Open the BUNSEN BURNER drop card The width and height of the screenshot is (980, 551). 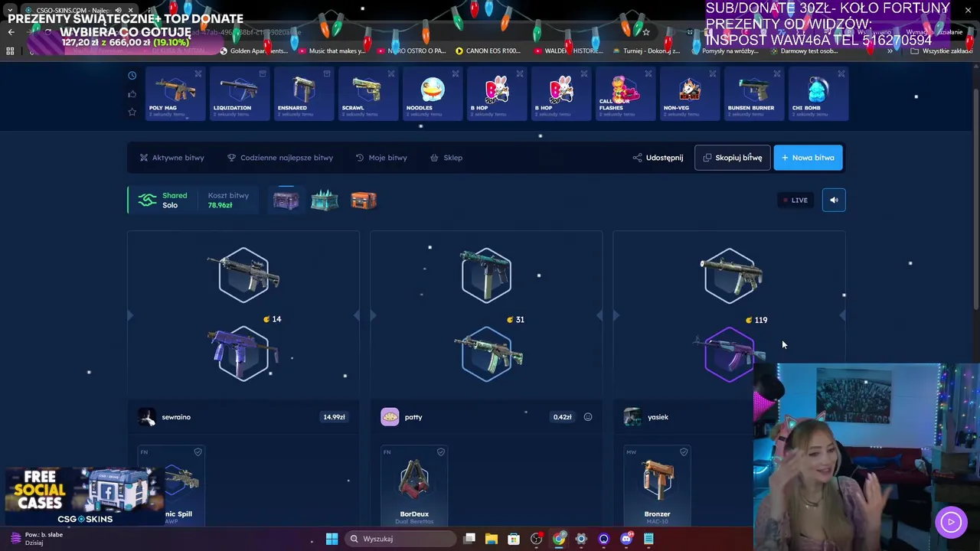[754, 94]
